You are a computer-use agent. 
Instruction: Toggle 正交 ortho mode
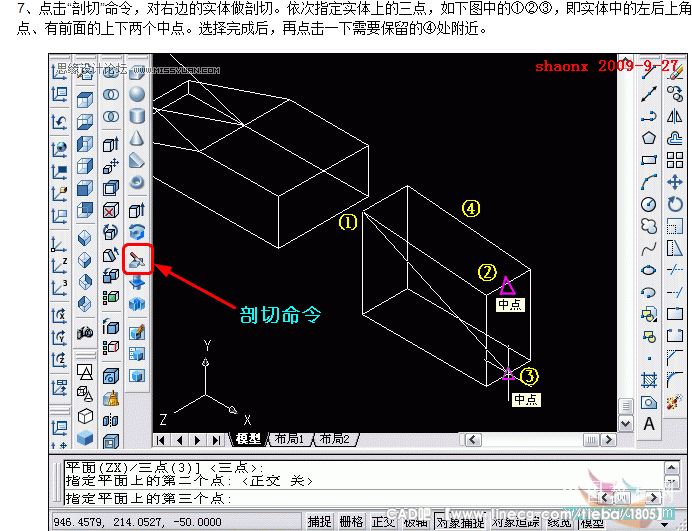pos(384,522)
